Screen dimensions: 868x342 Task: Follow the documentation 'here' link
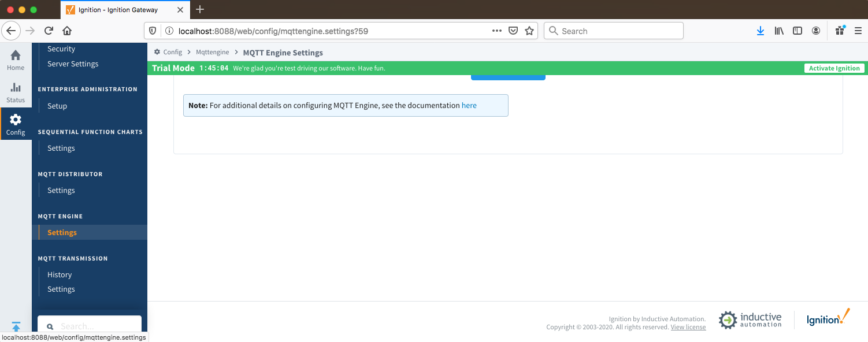click(x=469, y=106)
